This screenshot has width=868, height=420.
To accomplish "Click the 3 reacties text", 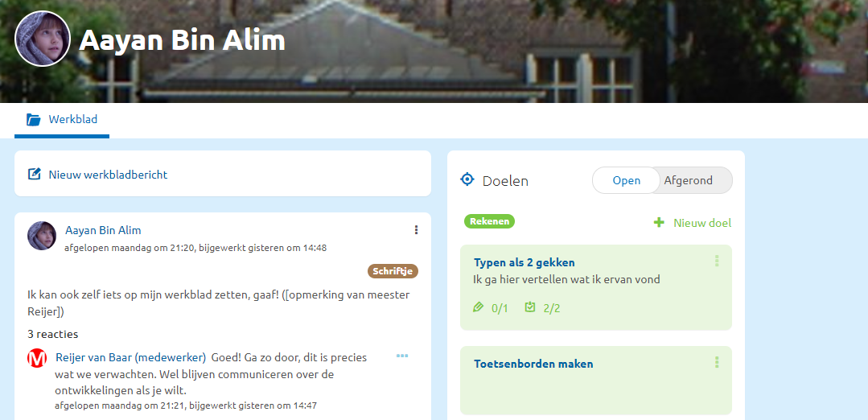I will tap(52, 334).
